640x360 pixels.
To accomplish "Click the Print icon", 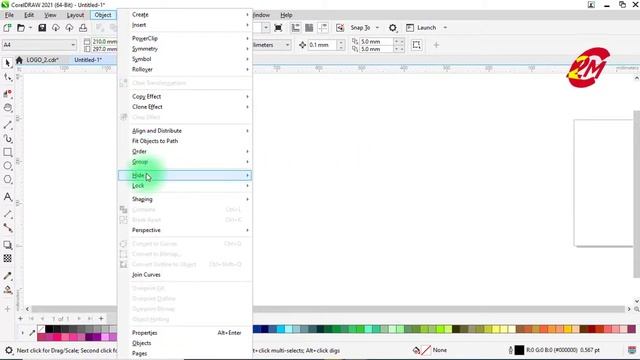I will tap(83, 28).
